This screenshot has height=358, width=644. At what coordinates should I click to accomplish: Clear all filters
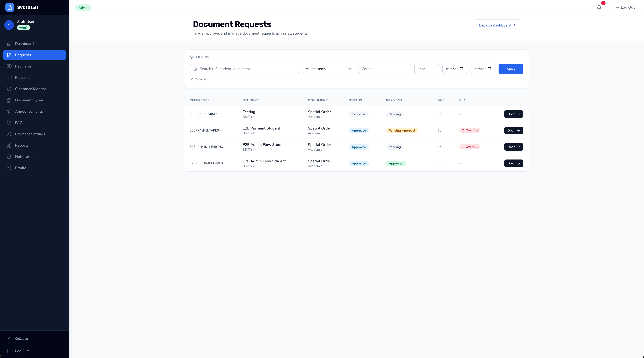[198, 79]
